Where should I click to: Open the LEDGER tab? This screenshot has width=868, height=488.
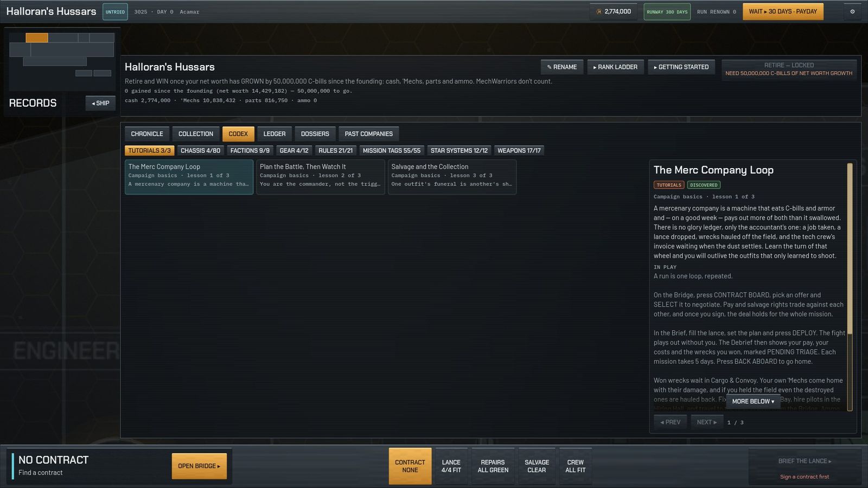(275, 134)
